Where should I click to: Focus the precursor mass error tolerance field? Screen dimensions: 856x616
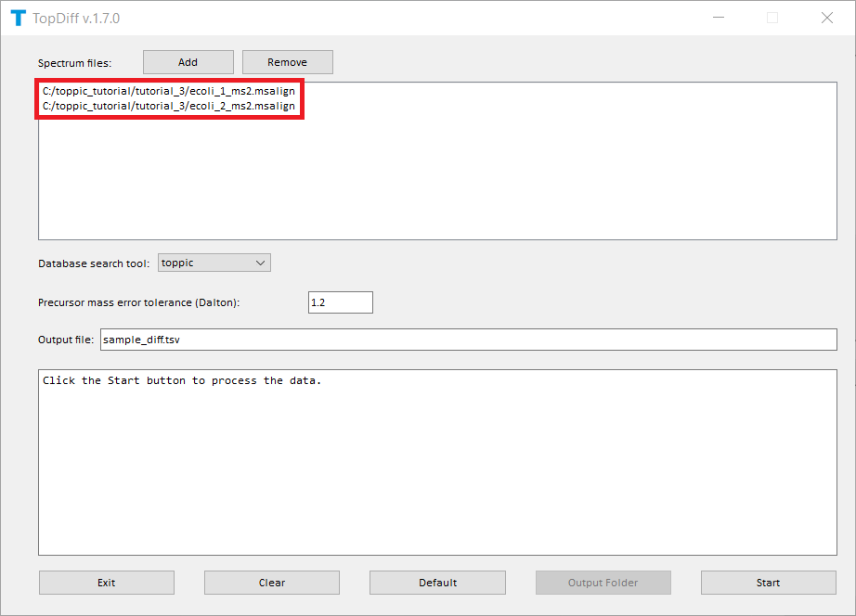pyautogui.click(x=340, y=302)
